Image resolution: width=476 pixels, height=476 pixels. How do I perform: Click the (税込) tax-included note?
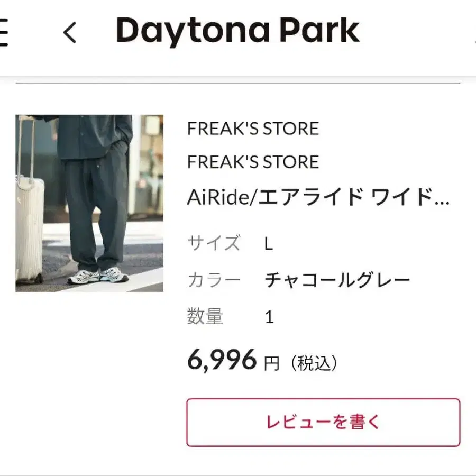point(314,363)
